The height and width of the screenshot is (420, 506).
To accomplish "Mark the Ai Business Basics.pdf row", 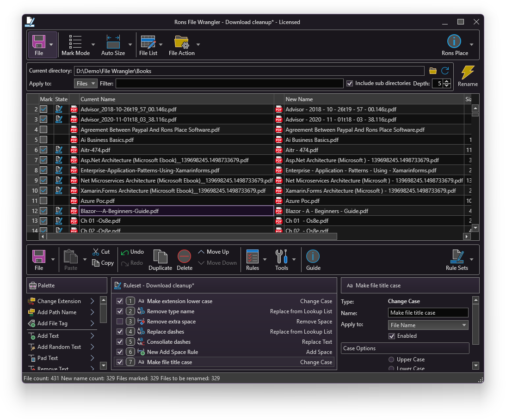I will pos(43,140).
